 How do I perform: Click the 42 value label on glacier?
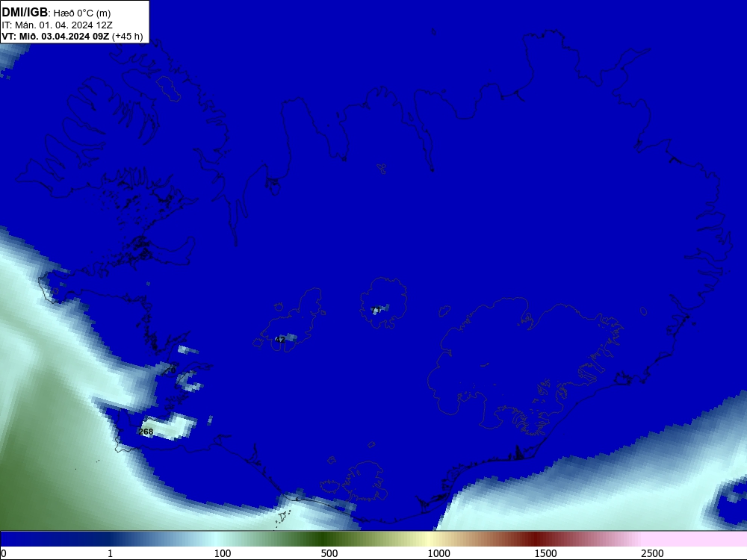pyautogui.click(x=280, y=340)
